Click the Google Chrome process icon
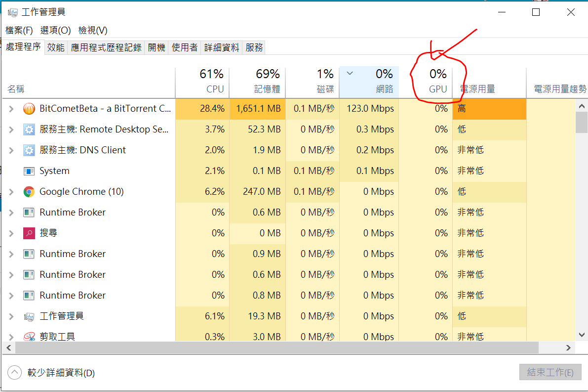588x392 pixels. (29, 192)
